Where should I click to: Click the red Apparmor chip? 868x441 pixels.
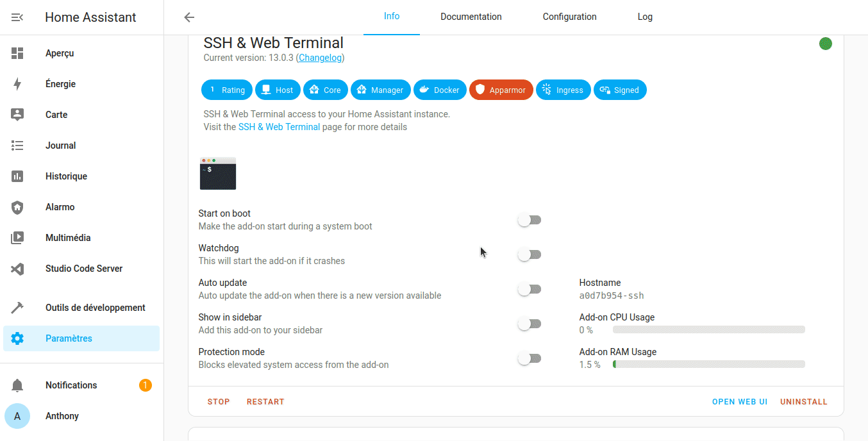click(x=501, y=90)
